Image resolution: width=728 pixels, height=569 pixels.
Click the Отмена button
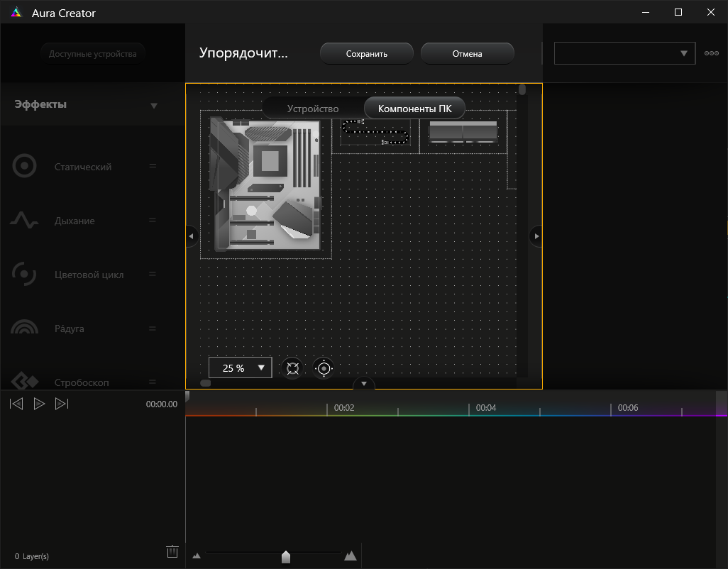click(468, 53)
